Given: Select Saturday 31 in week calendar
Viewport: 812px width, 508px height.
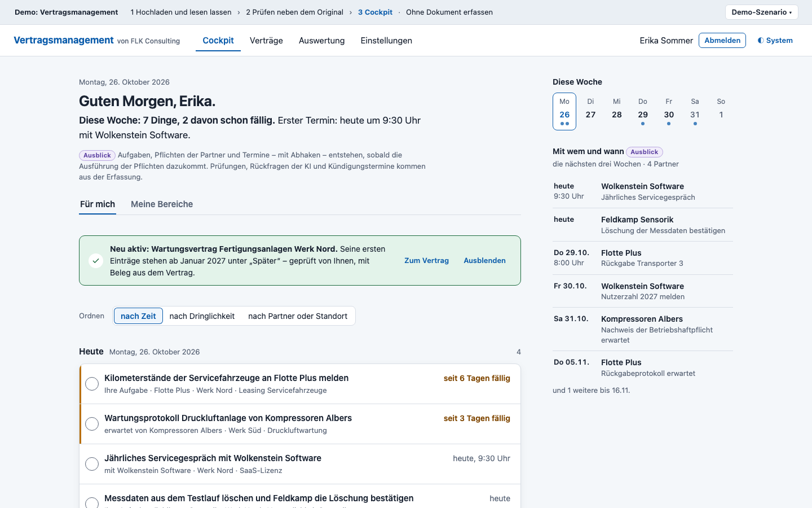Looking at the screenshot, I should click(x=695, y=111).
